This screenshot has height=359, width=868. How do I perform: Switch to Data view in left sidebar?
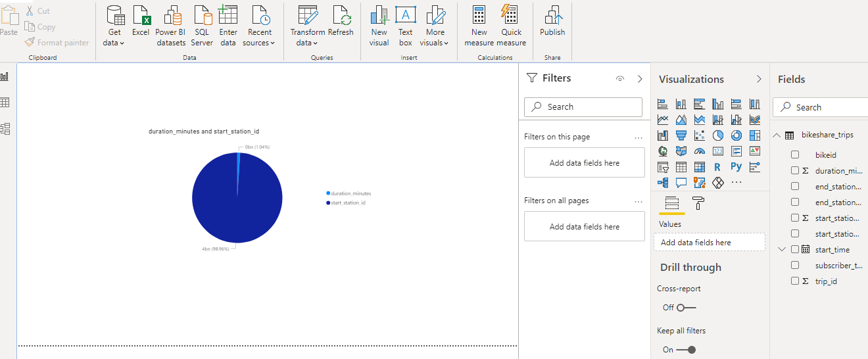point(5,103)
